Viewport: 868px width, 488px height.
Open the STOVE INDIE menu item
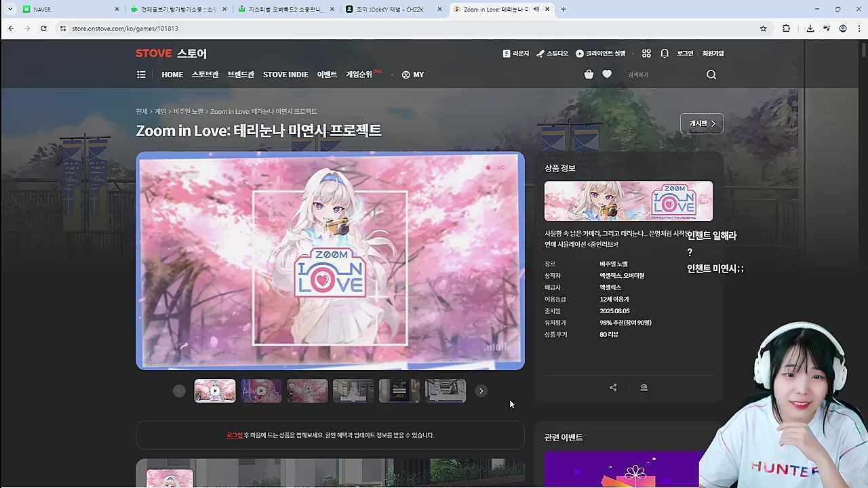pos(285,75)
